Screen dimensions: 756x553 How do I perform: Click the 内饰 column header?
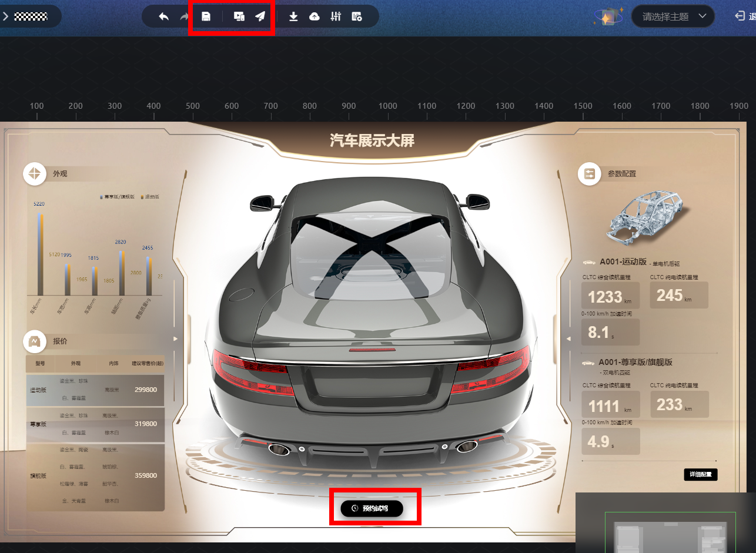(113, 364)
